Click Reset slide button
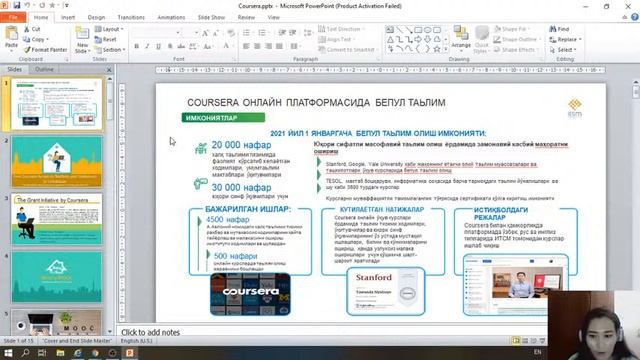This screenshot has height=360, width=640. click(x=105, y=40)
